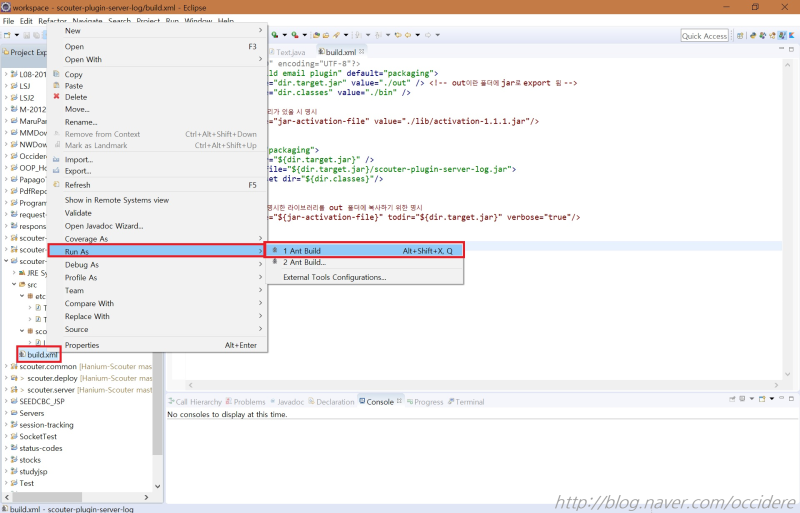Click the green Run toolbar icon
This screenshot has height=513, width=800.
pyautogui.click(x=274, y=35)
